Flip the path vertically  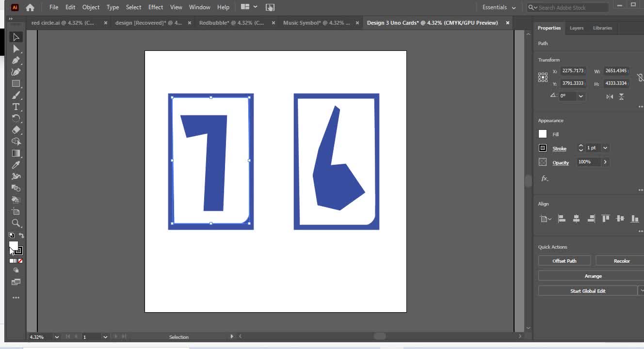621,96
